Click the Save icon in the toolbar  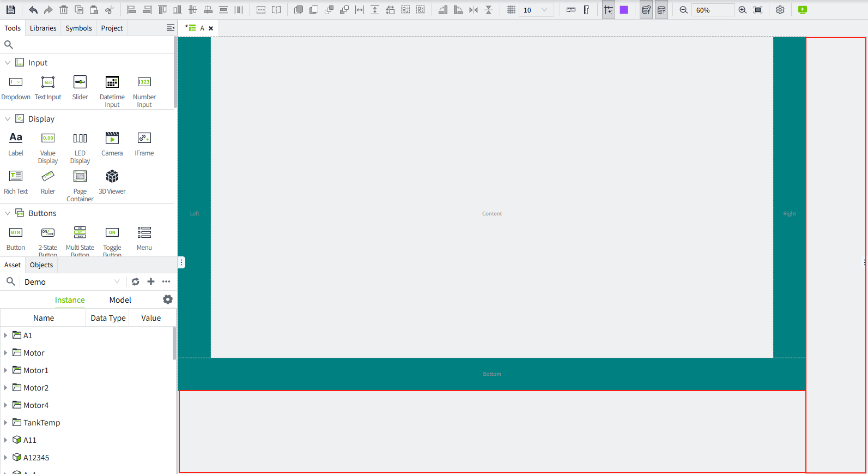tap(10, 10)
